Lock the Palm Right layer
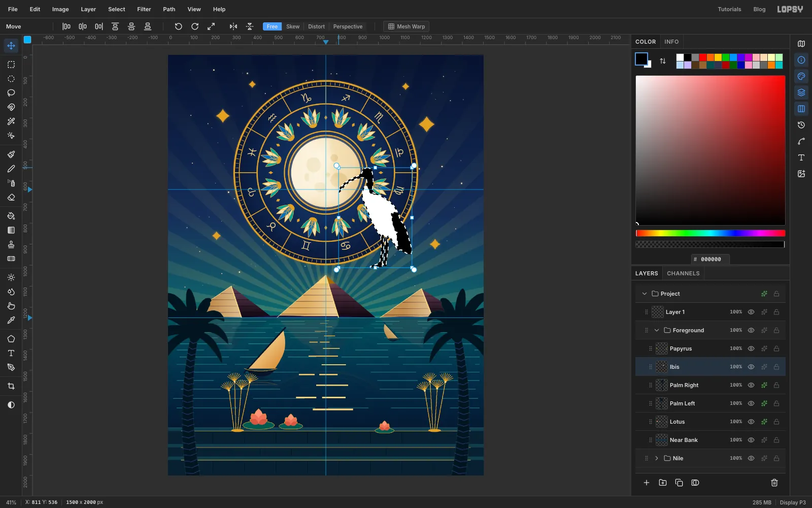Screen dimensions: 812x508 pos(776,385)
